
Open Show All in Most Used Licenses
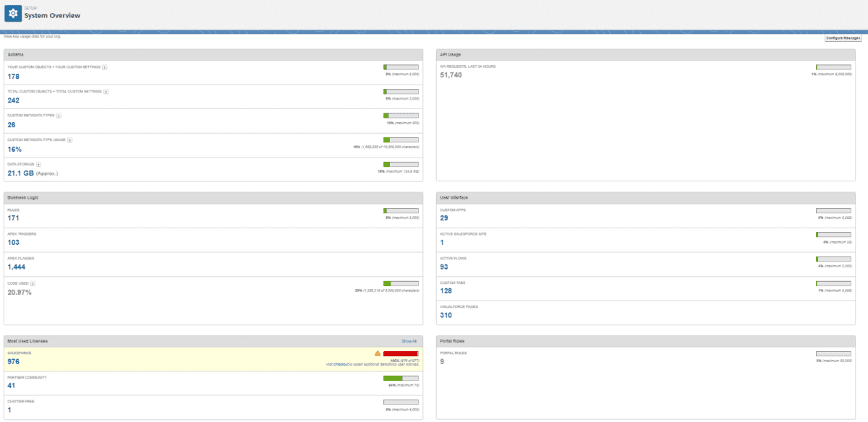click(409, 340)
